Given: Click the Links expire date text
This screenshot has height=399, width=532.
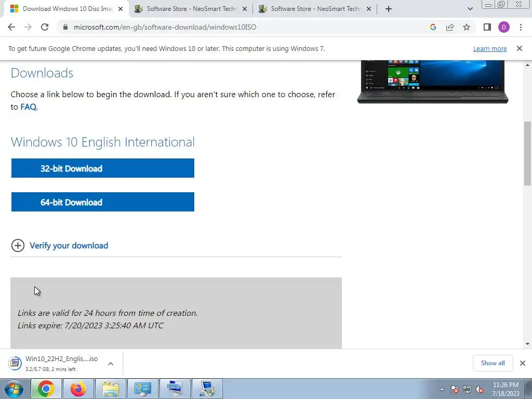Looking at the screenshot, I should point(90,325).
